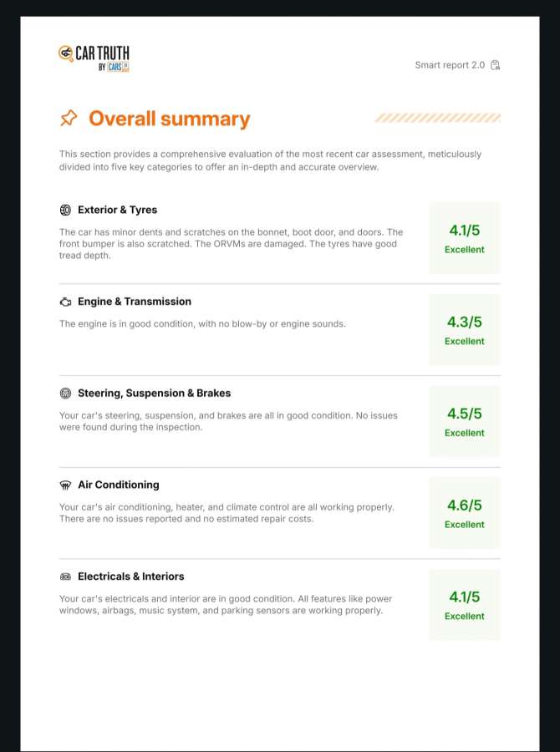
Task: Select the 4.3/5 Engine score card
Action: [465, 329]
